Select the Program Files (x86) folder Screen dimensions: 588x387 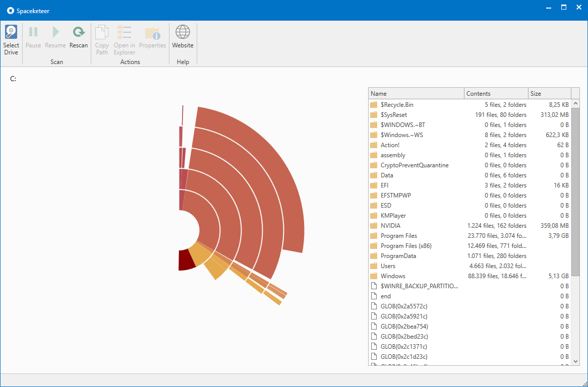point(406,246)
